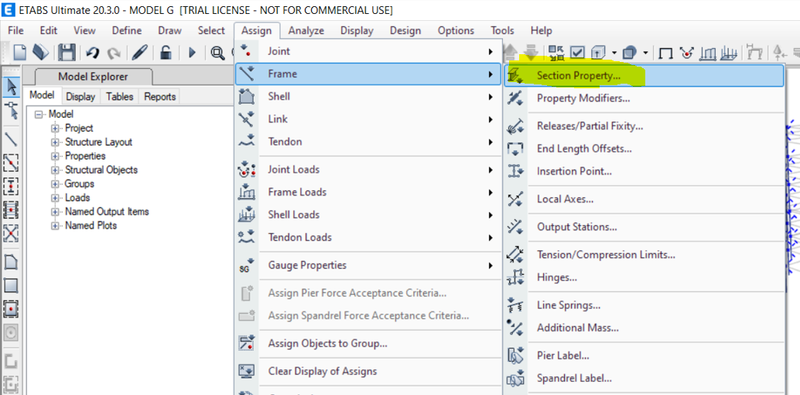Screen dimensions: 800x395
Task: Open dropdown arrow beside object shrink icon
Action: (645, 53)
